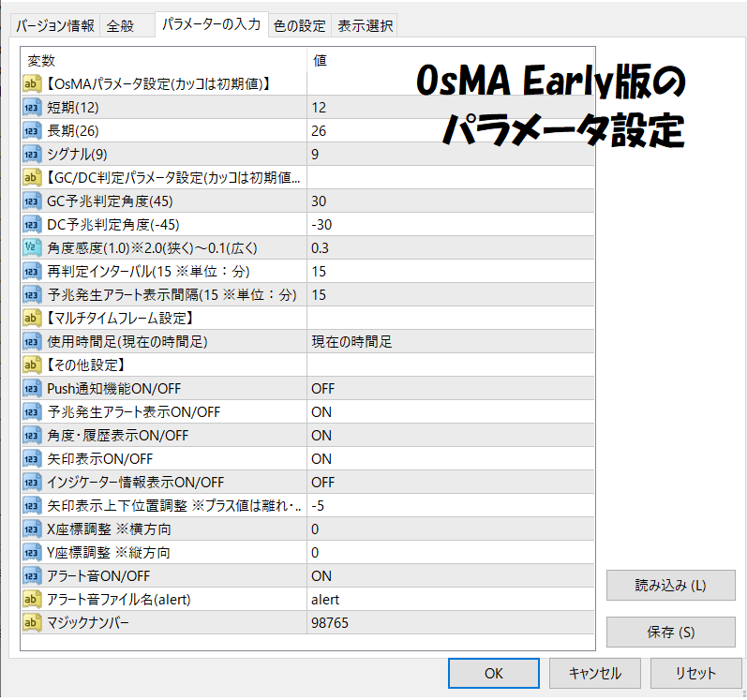747x700 pixels.
Task: Click the icon beside Push通知機能ON/OFF
Action: pyautogui.click(x=32, y=389)
